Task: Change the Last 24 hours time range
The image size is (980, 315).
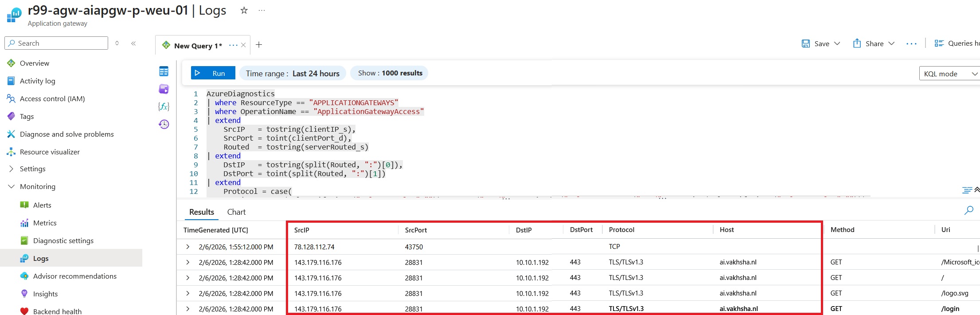Action: (x=293, y=73)
